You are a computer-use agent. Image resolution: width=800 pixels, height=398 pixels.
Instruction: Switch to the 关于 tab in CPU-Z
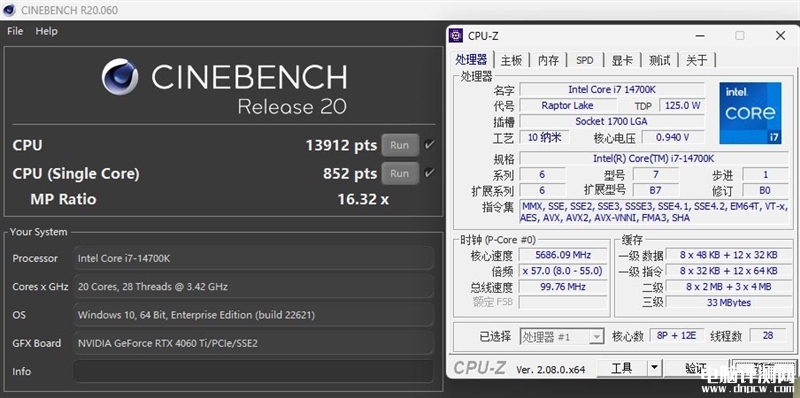tap(696, 60)
